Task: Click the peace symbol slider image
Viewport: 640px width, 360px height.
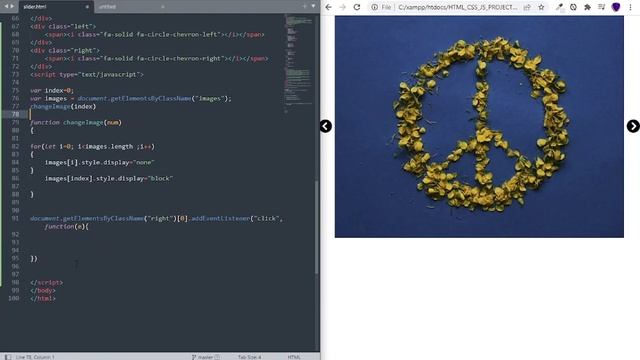Action: tap(479, 127)
